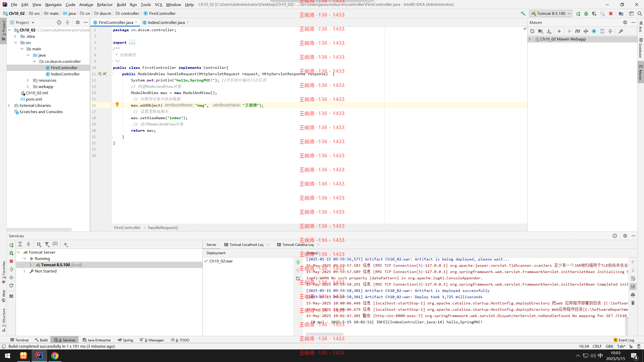Open the Terminal tool window
The height and width of the screenshot is (362, 644).
[x=19, y=340]
